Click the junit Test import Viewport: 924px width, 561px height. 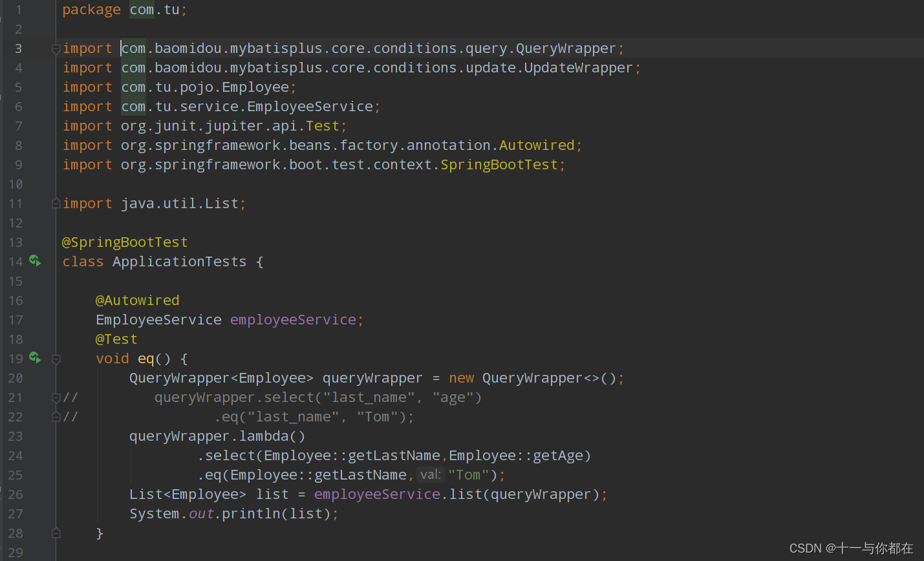click(x=323, y=126)
